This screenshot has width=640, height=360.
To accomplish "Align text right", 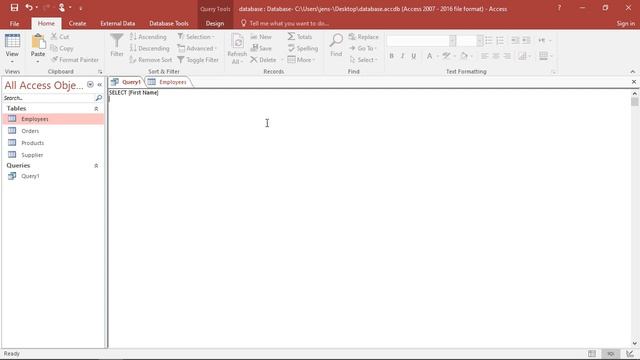I will (x=507, y=56).
